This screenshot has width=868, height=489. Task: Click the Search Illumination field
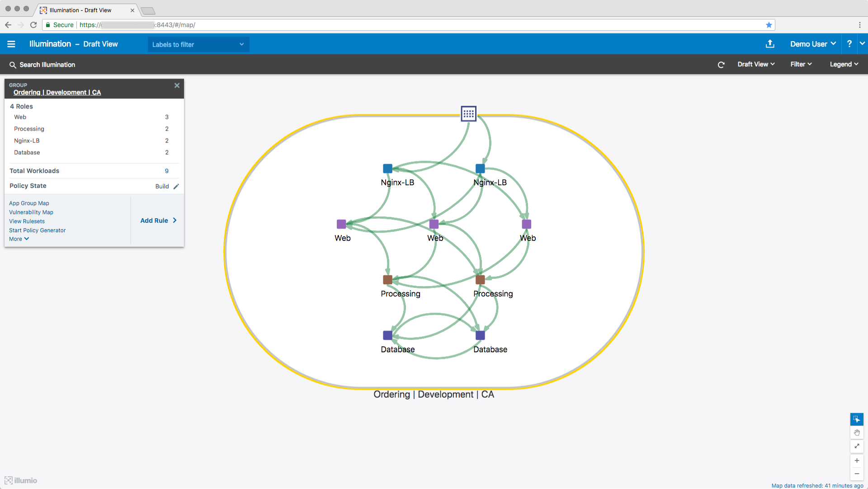[x=47, y=65]
